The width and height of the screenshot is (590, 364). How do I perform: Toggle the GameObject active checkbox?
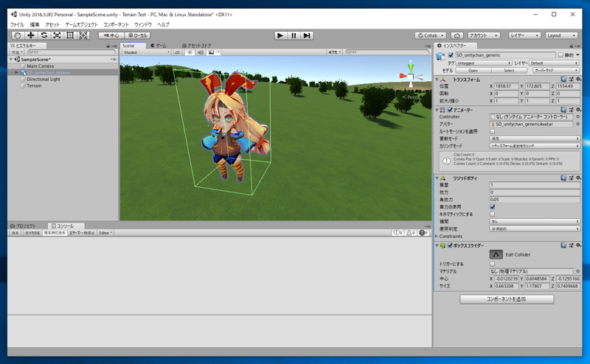coord(451,55)
